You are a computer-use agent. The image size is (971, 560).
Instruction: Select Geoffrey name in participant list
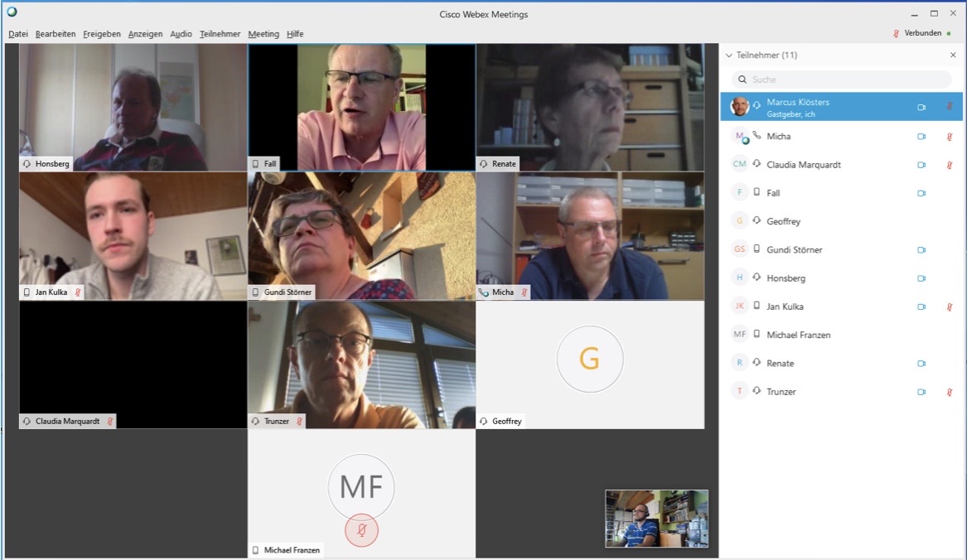784,222
